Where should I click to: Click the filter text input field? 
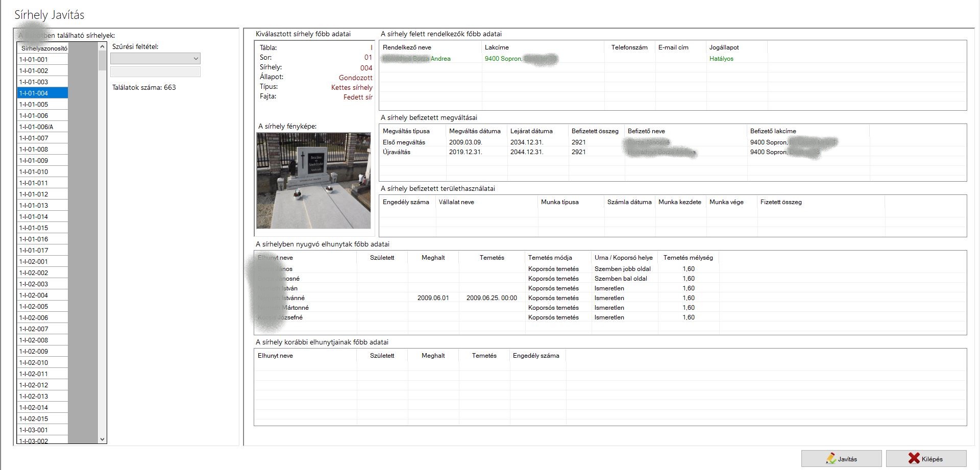pyautogui.click(x=155, y=72)
